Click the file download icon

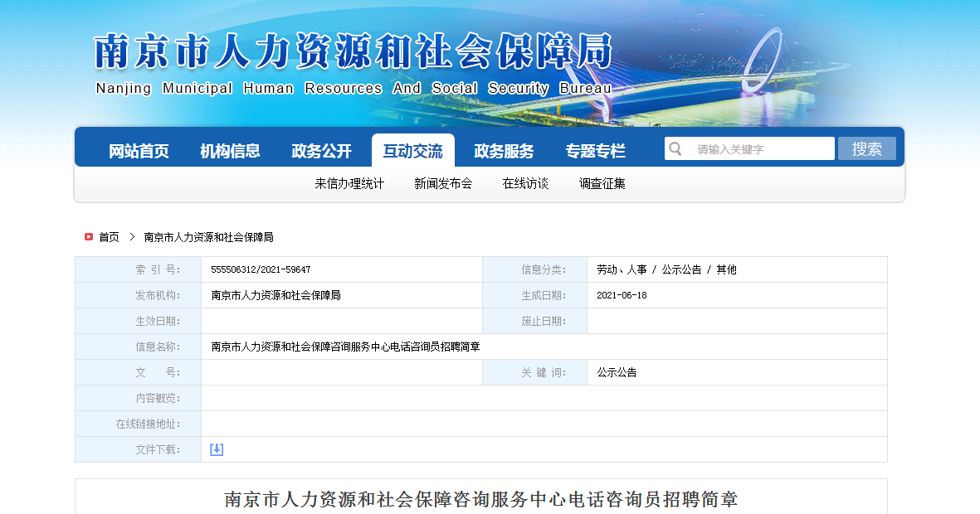217,449
